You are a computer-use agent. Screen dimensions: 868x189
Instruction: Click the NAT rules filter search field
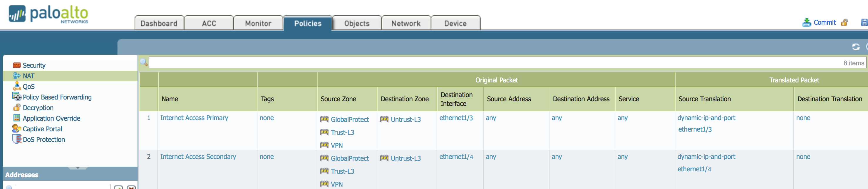472,63
